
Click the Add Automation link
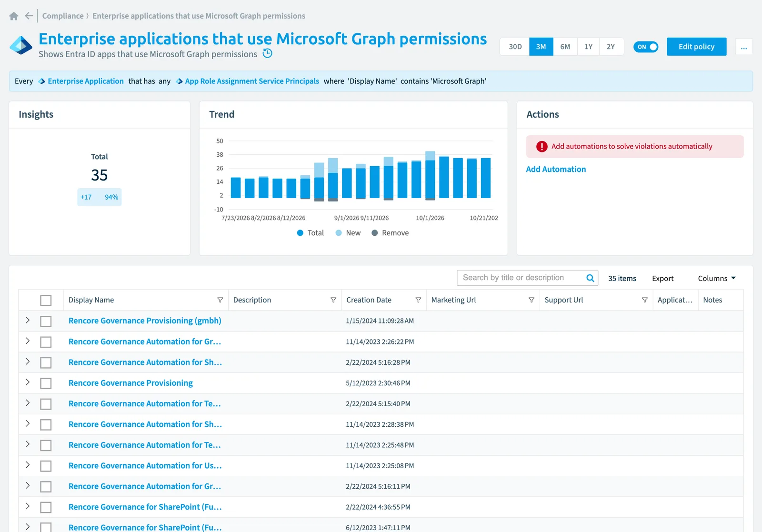click(556, 169)
